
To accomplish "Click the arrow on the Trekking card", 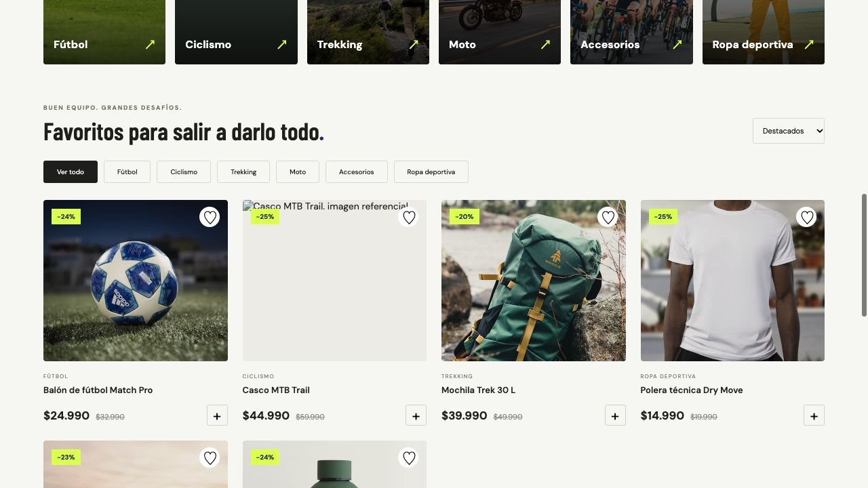I will click(x=414, y=45).
